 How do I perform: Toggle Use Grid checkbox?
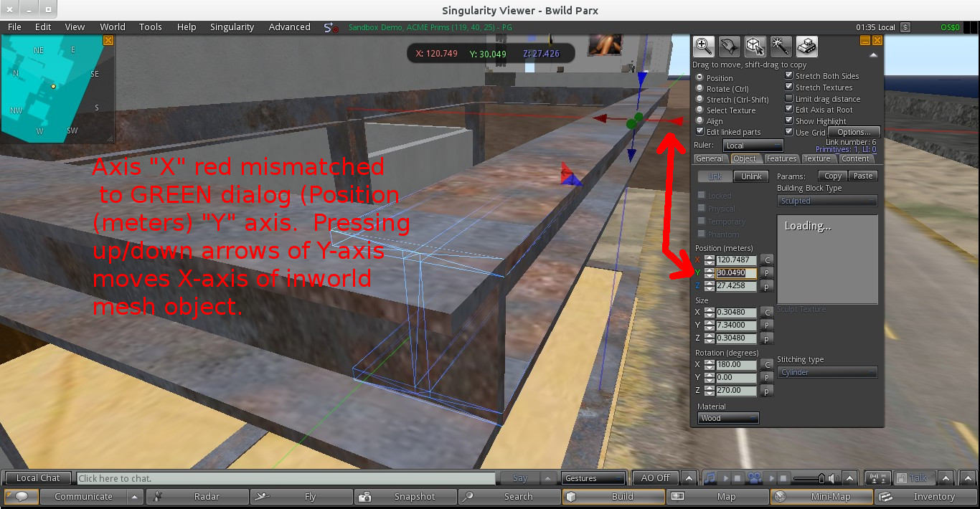pyautogui.click(x=789, y=132)
